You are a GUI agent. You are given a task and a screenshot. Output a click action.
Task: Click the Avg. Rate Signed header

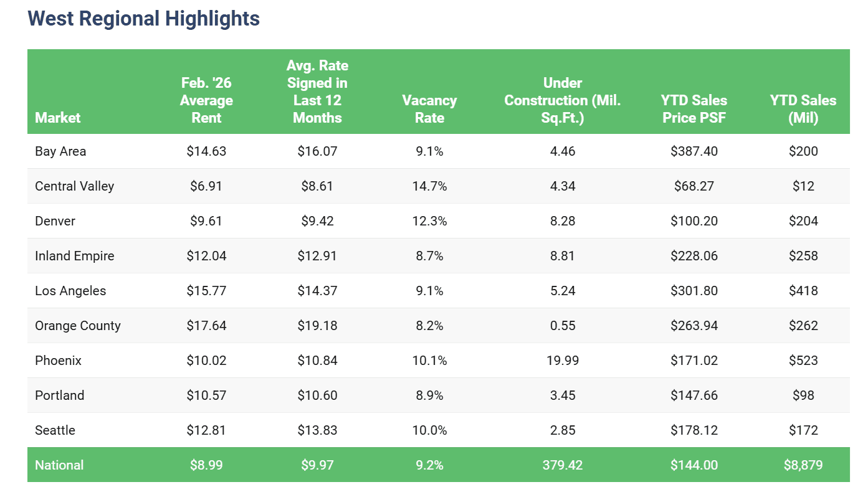[317, 92]
